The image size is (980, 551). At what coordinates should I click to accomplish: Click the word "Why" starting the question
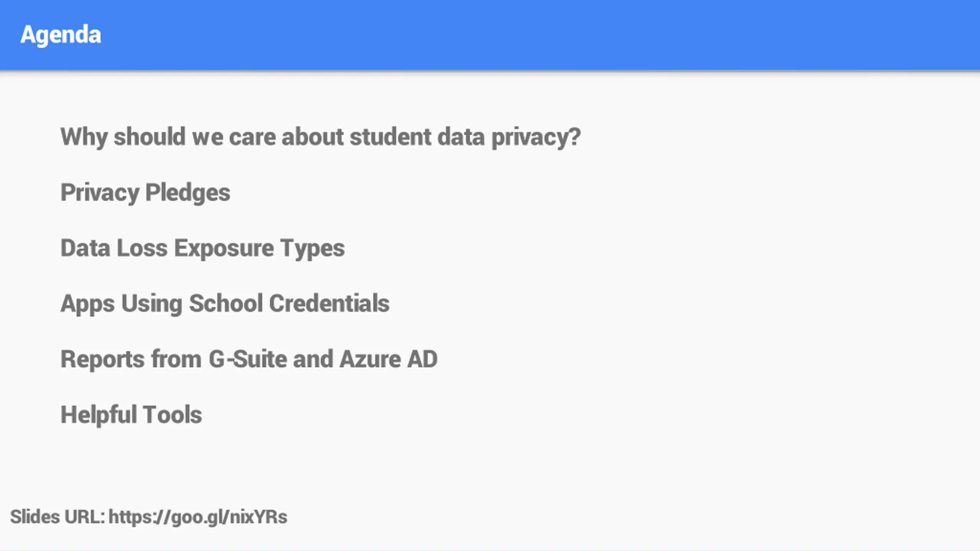[x=84, y=137]
